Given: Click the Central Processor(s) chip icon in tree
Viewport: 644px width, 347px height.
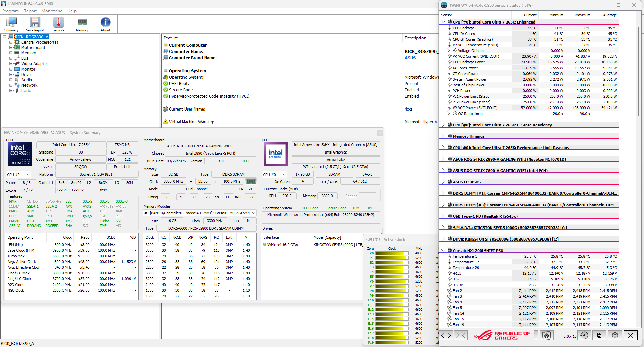Looking at the screenshot, I should (17, 42).
